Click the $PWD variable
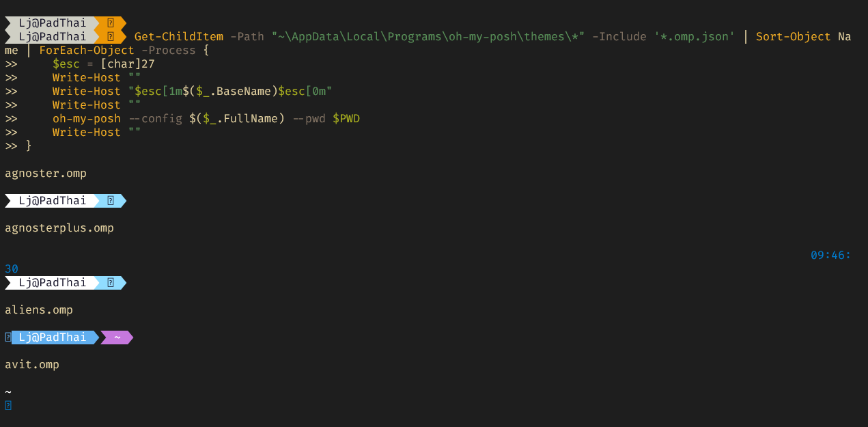Screen dimensions: 868x427 click(346, 118)
